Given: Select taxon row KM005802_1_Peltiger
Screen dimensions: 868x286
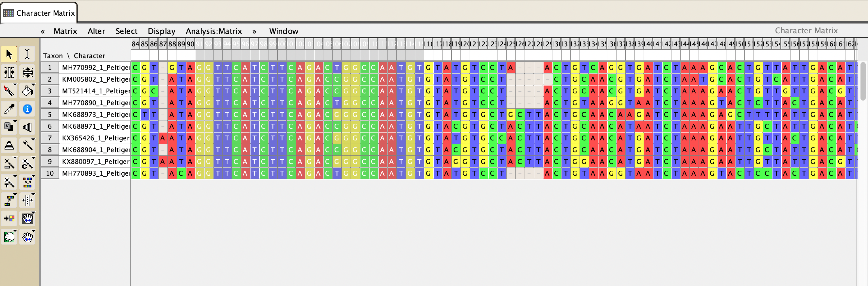Looking at the screenshot, I should coord(95,79).
